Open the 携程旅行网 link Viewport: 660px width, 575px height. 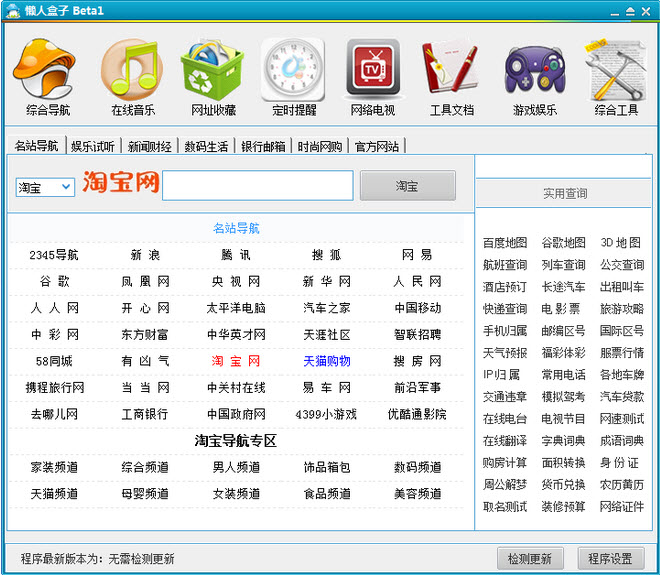point(55,387)
